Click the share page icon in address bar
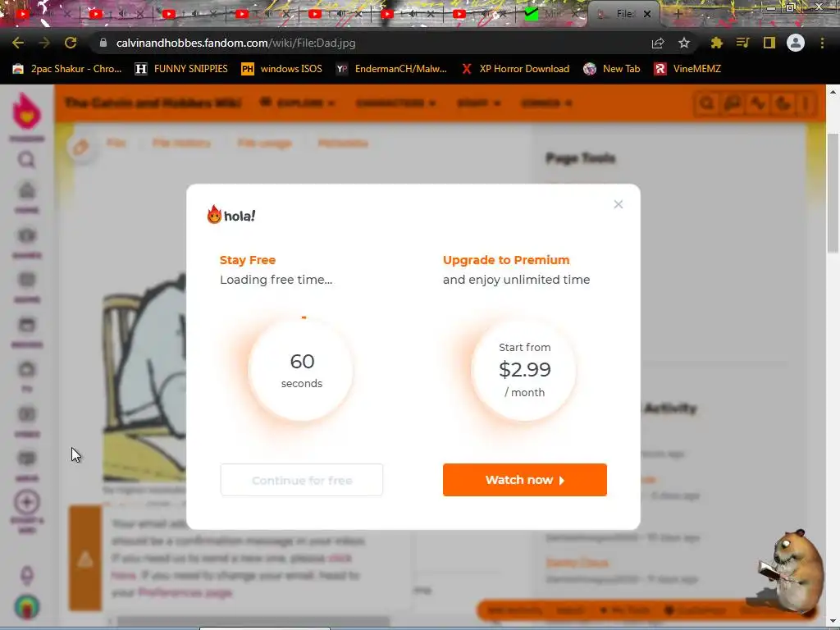 click(x=658, y=43)
